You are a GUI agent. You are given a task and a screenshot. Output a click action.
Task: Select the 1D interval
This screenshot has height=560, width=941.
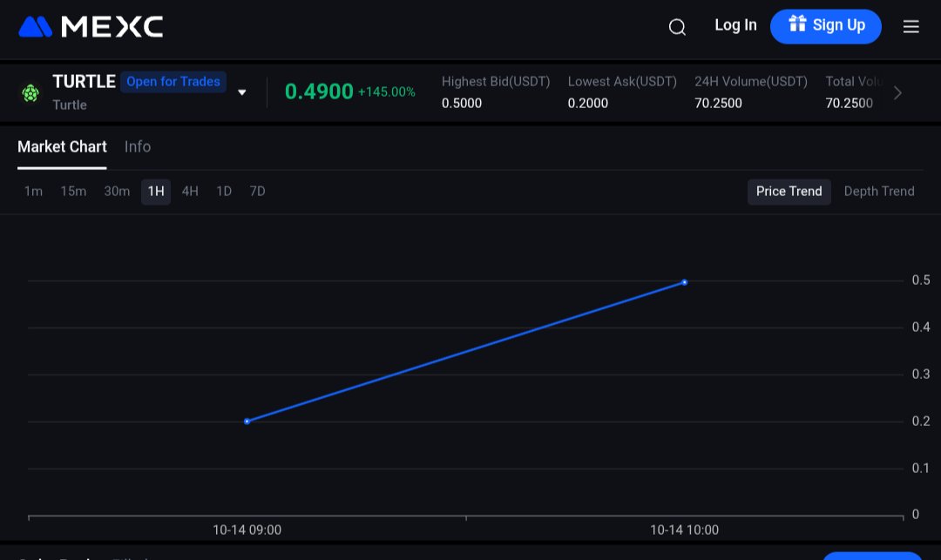(x=224, y=192)
